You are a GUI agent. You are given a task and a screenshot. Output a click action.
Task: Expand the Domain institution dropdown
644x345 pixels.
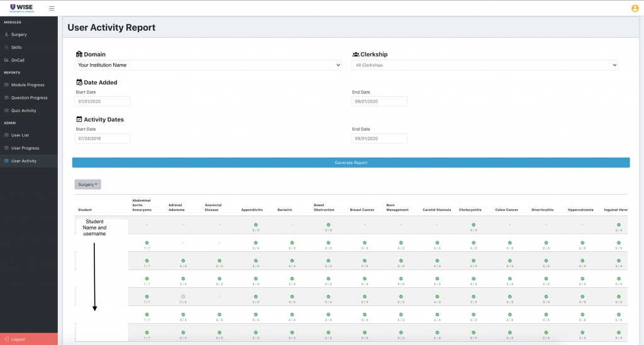tap(208, 65)
